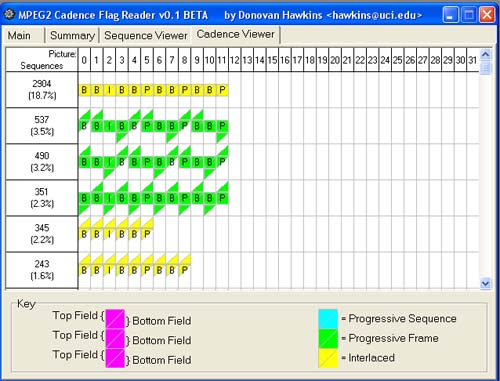The height and width of the screenshot is (381, 500).
Task: Click picture column header 24
Action: (x=385, y=60)
